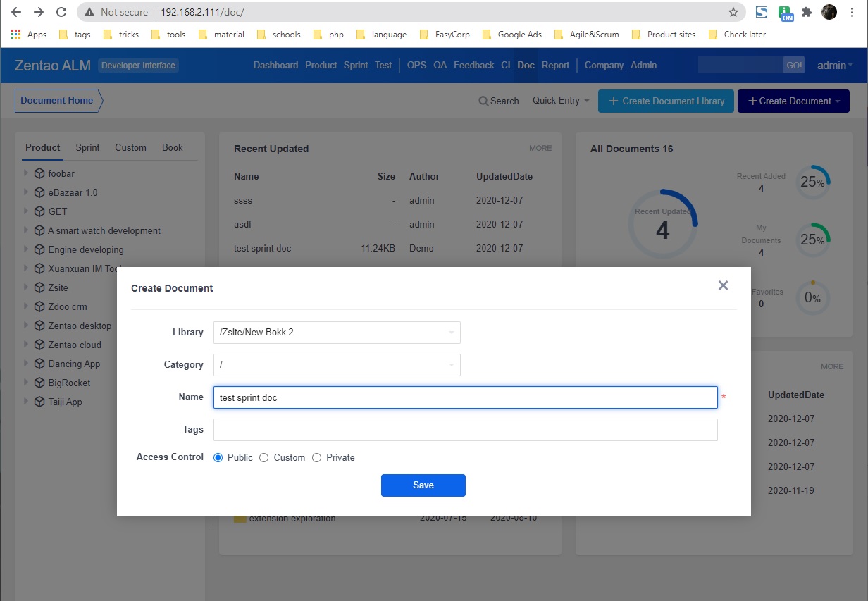Viewport: 868px width, 601px height.
Task: Bookmark this page with the star icon
Action: click(733, 12)
